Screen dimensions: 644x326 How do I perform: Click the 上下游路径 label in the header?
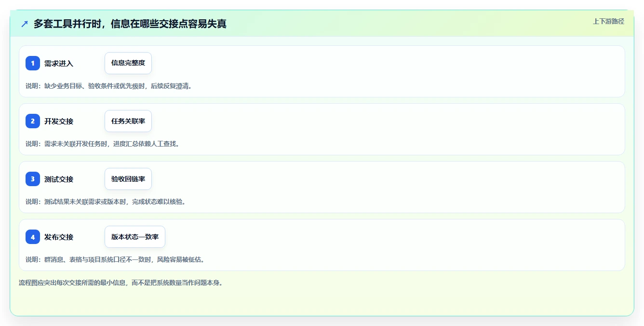608,21
